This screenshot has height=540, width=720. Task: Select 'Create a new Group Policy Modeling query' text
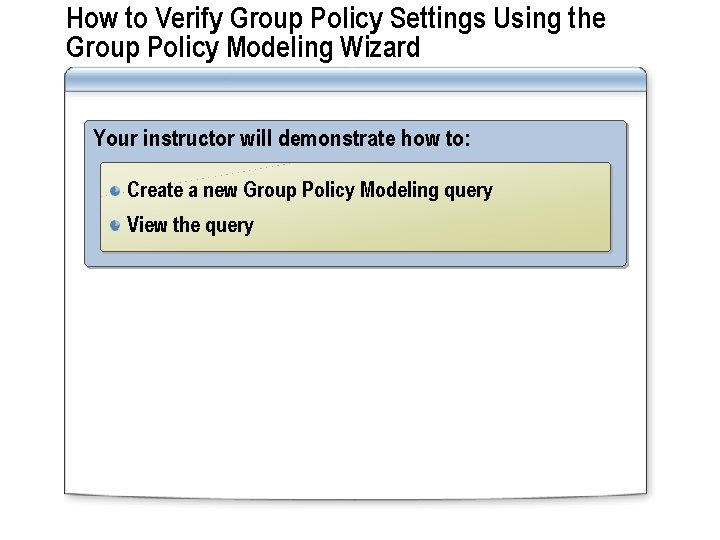click(x=310, y=190)
